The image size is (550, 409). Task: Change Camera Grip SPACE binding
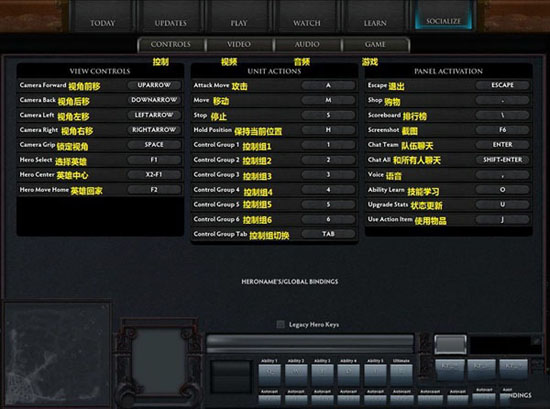click(154, 145)
